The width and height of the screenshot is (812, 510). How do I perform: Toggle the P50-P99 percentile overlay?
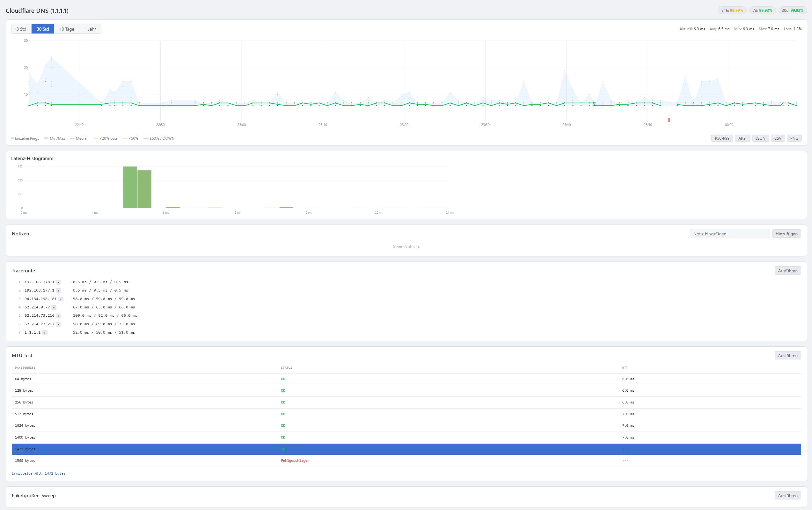[x=722, y=138]
